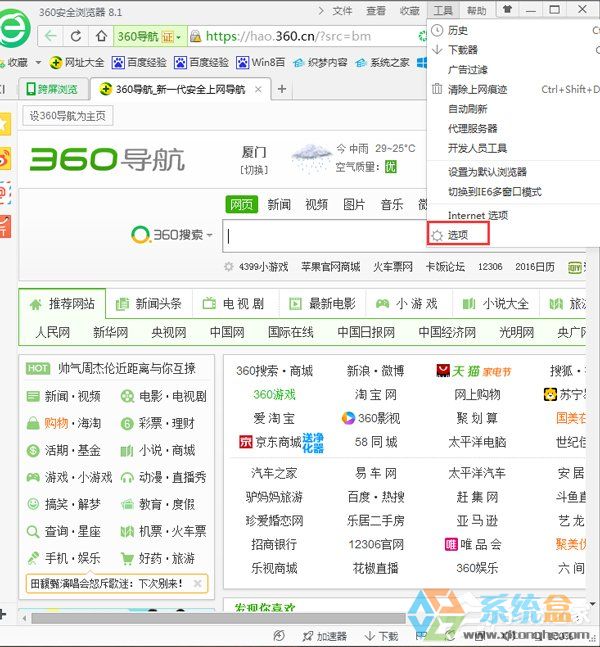Click the padlock icon in address bar
This screenshot has width=600, height=647.
(195, 37)
